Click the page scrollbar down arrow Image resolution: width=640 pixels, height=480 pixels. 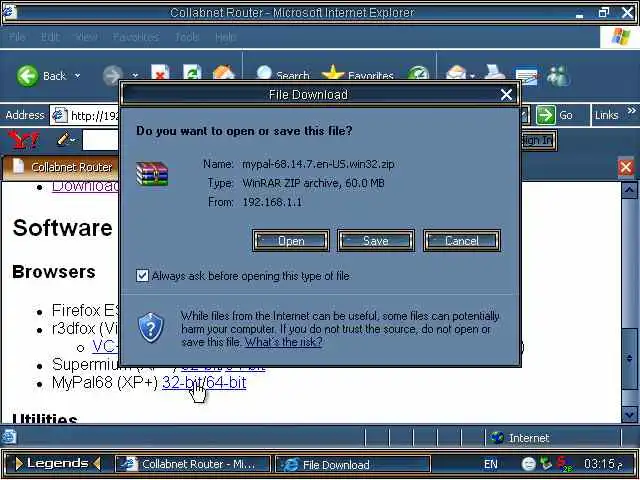click(629, 415)
